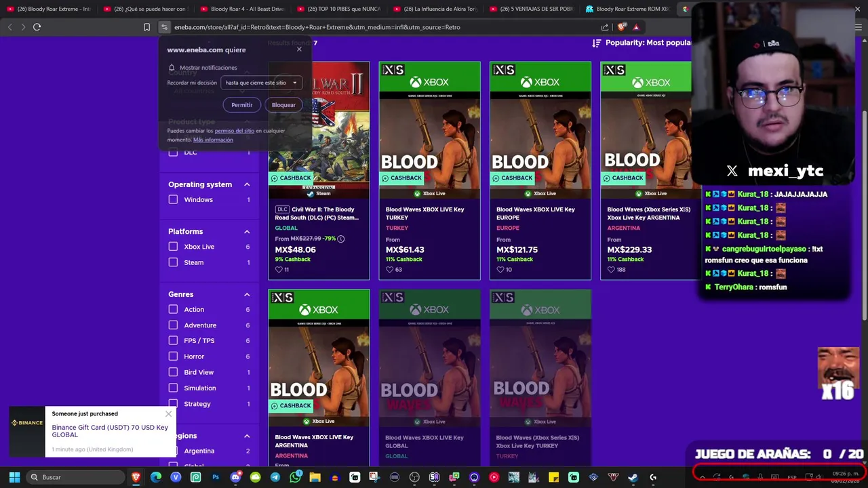Check the DLC product type filter
The image size is (868, 488).
click(x=173, y=152)
